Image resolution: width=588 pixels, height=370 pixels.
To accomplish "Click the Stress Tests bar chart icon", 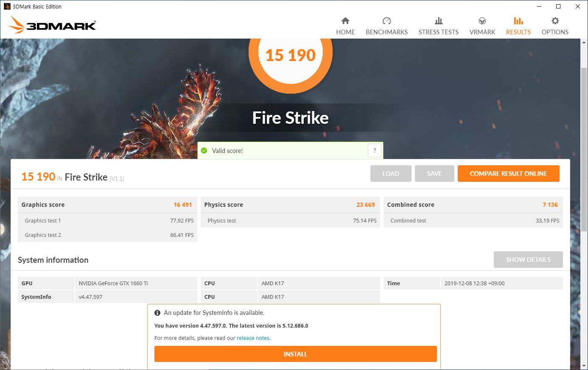I will pos(439,21).
